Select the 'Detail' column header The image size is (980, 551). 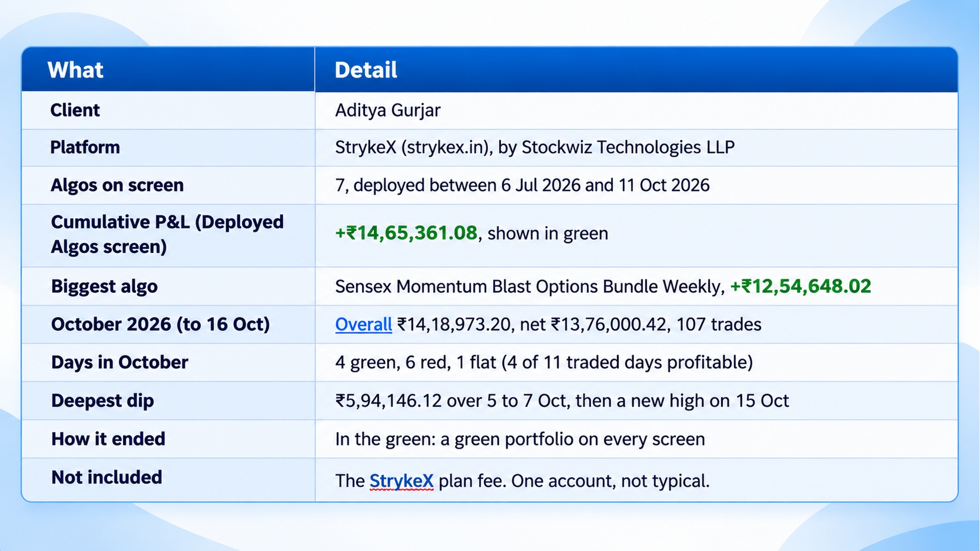coord(366,70)
